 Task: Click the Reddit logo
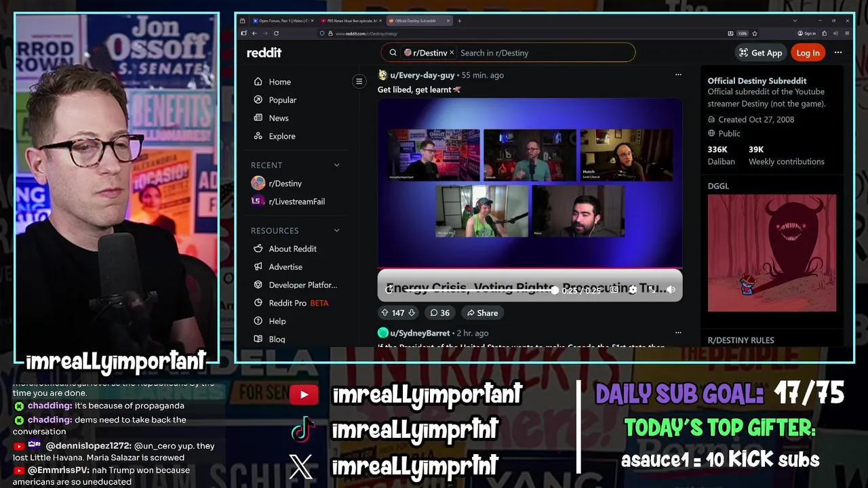pos(264,53)
